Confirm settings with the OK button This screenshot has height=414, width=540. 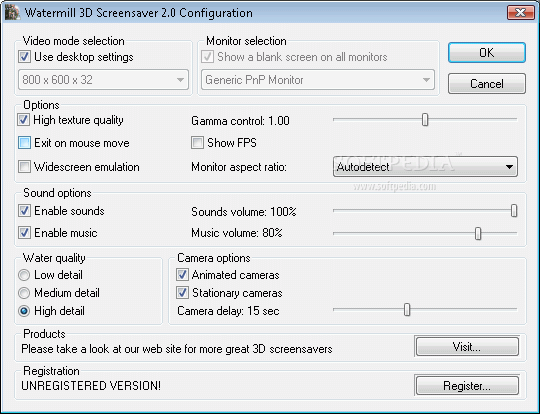tap(487, 53)
